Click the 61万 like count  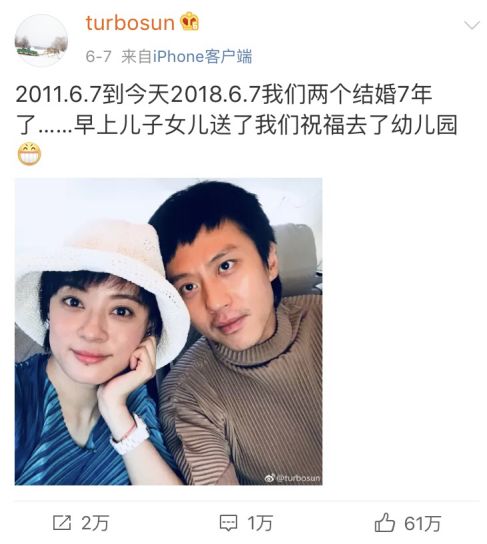pos(422,523)
